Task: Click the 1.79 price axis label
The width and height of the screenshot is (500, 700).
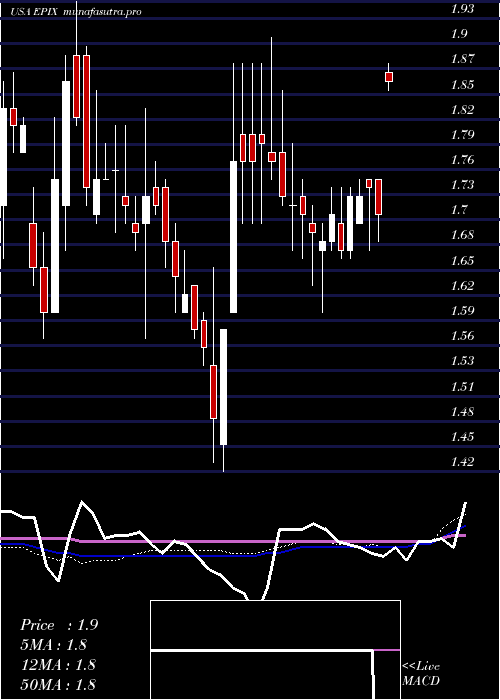Action: point(462,134)
